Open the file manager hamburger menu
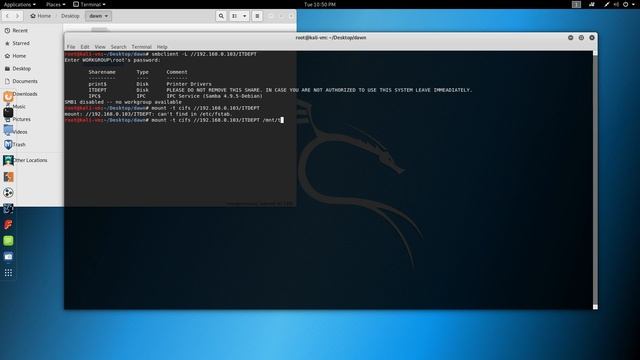Image resolution: width=640 pixels, height=360 pixels. (x=257, y=16)
